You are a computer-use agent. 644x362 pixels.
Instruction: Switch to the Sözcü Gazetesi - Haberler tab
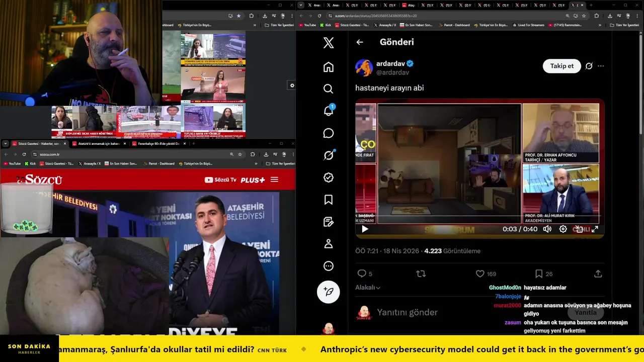click(39, 144)
